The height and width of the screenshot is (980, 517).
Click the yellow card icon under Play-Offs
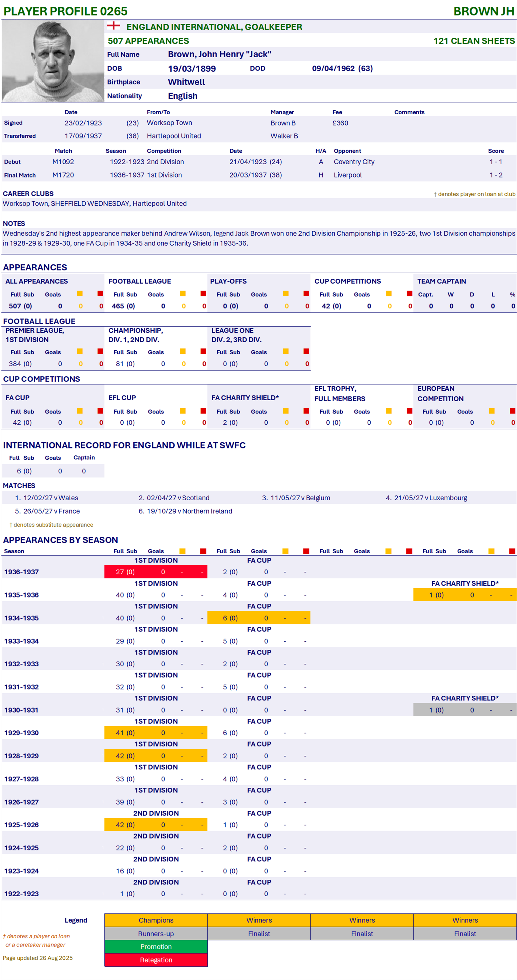coord(286,294)
